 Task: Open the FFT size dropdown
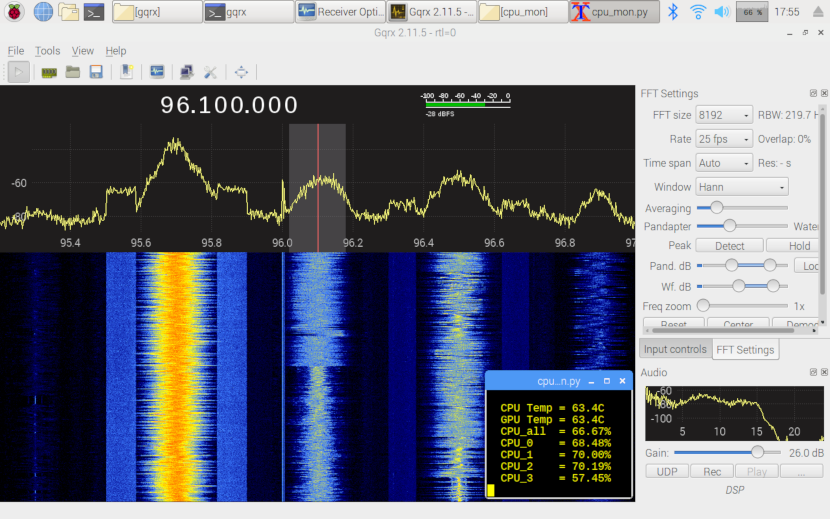724,115
